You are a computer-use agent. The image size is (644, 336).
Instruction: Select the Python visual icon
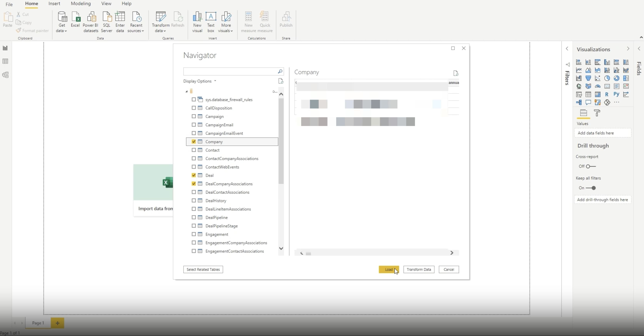point(616,94)
